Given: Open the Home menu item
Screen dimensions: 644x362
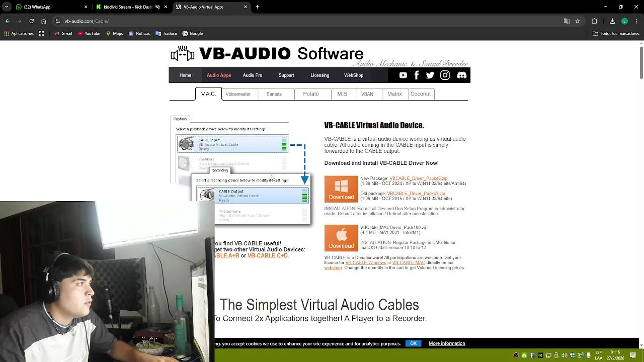Looking at the screenshot, I should click(185, 75).
